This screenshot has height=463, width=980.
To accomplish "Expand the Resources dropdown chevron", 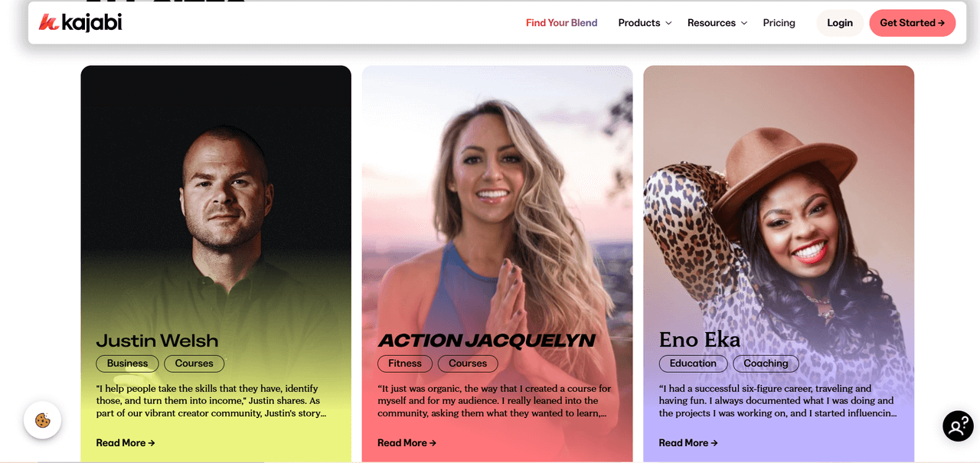I will 743,23.
